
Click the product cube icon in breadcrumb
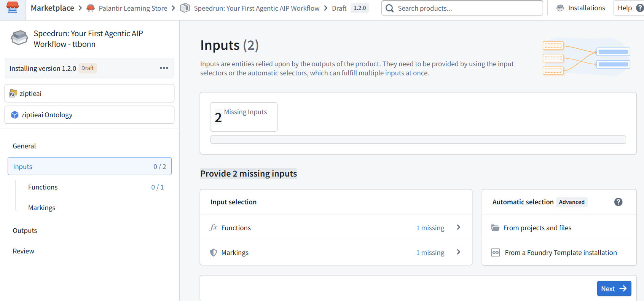185,8
